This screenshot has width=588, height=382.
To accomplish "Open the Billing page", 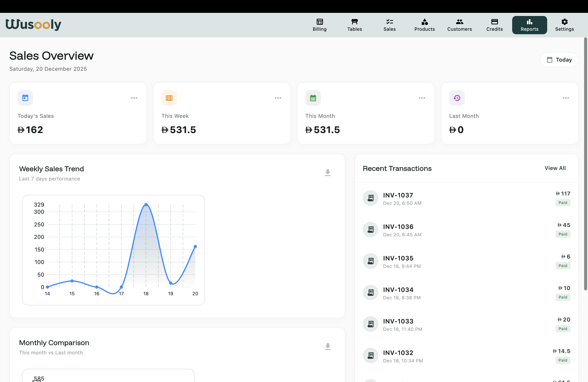I will (x=319, y=25).
